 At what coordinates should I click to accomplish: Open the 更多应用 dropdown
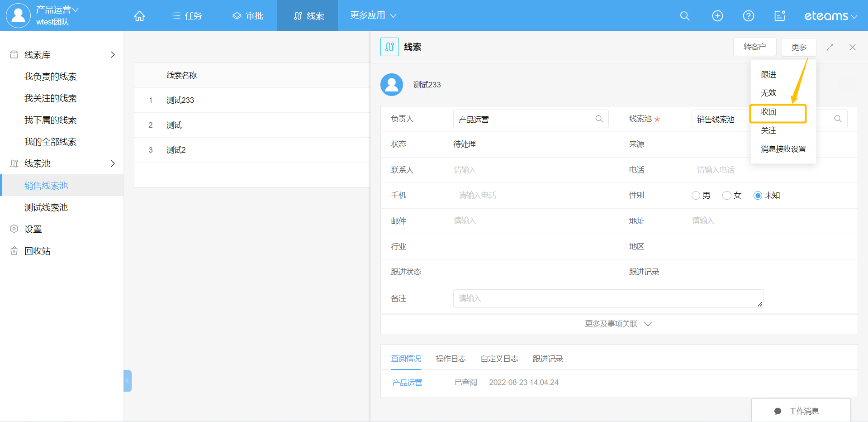(x=373, y=15)
